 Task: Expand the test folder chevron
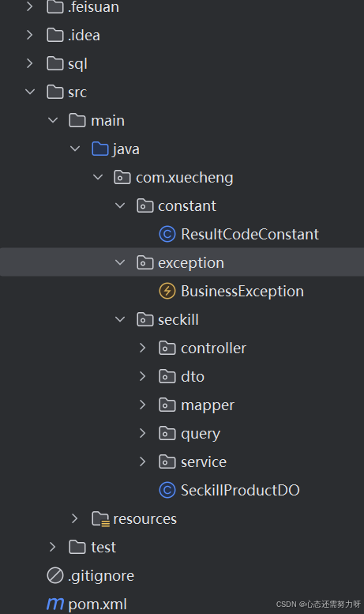pyautogui.click(x=52, y=547)
